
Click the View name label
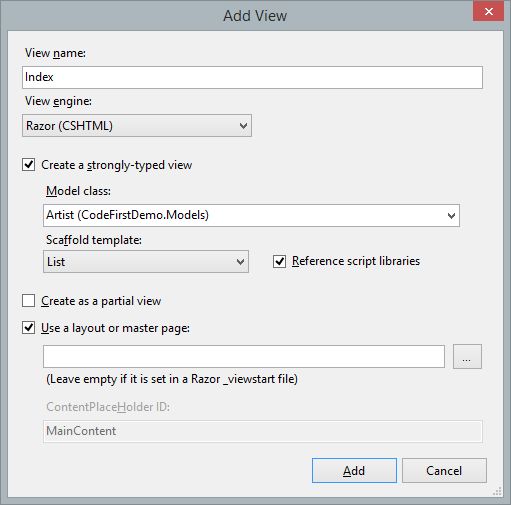55,53
